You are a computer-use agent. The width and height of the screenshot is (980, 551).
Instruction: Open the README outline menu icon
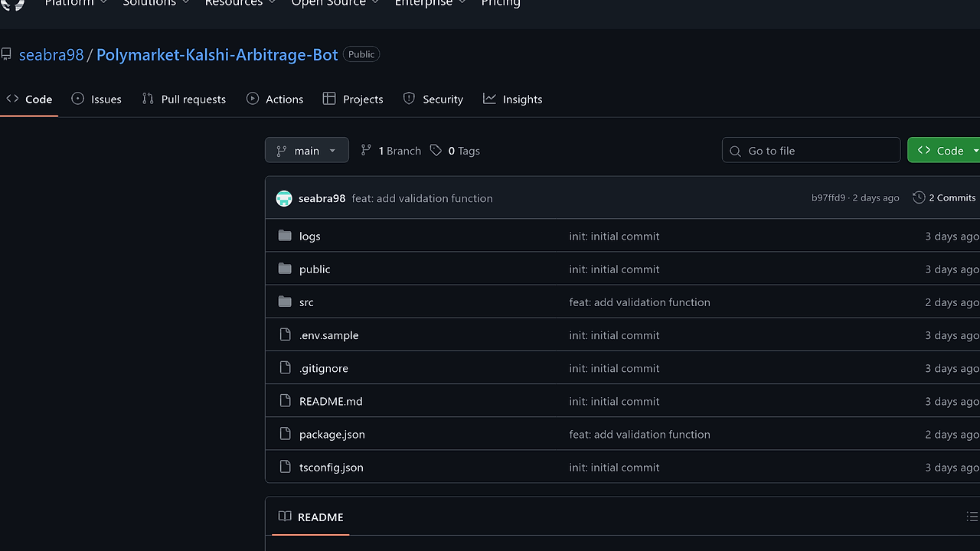tap(972, 517)
